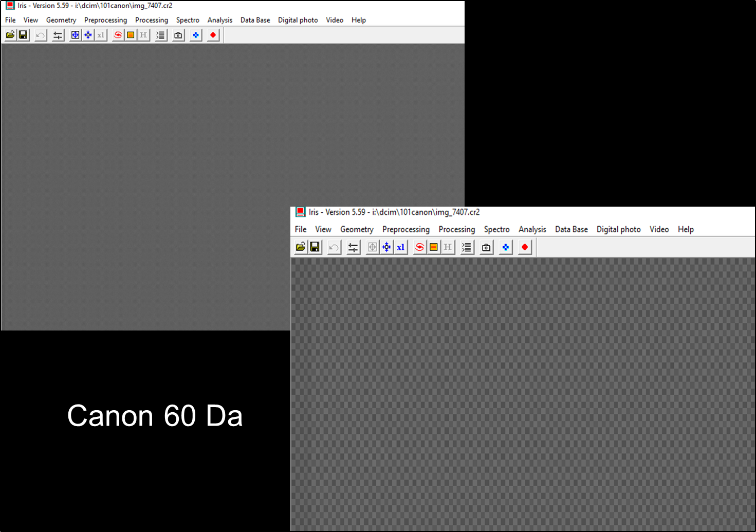Open the Geometry menu in the checkered-image window

pyautogui.click(x=357, y=229)
